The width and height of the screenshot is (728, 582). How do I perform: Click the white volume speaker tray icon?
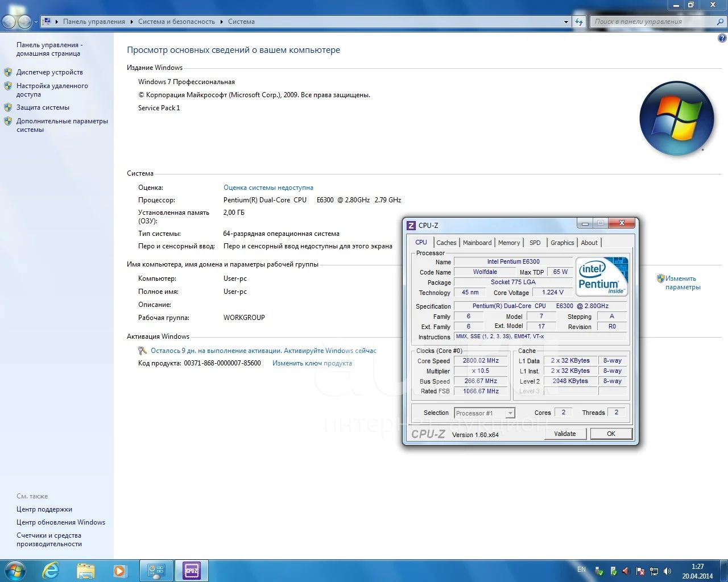[668, 571]
